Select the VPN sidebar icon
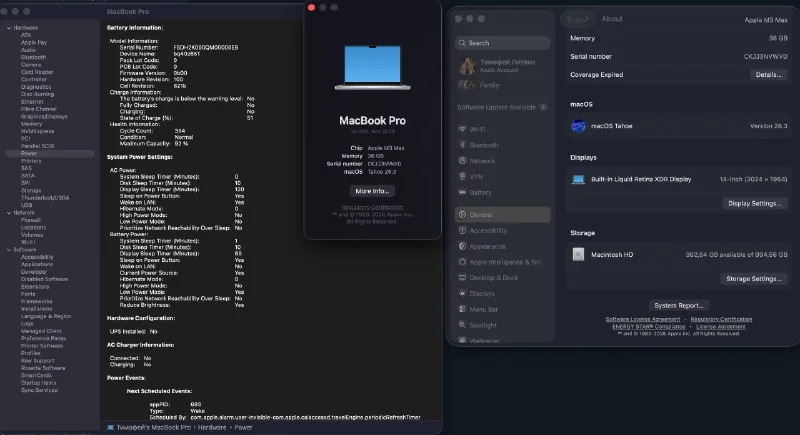This screenshot has width=800, height=435. tap(462, 176)
